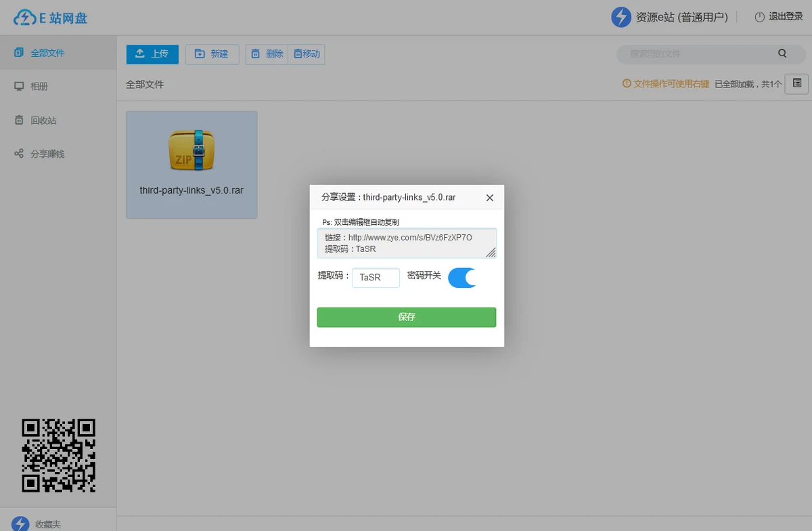Select the third-party-links_v5.0.rar archive icon
This screenshot has height=531, width=812.
point(191,150)
